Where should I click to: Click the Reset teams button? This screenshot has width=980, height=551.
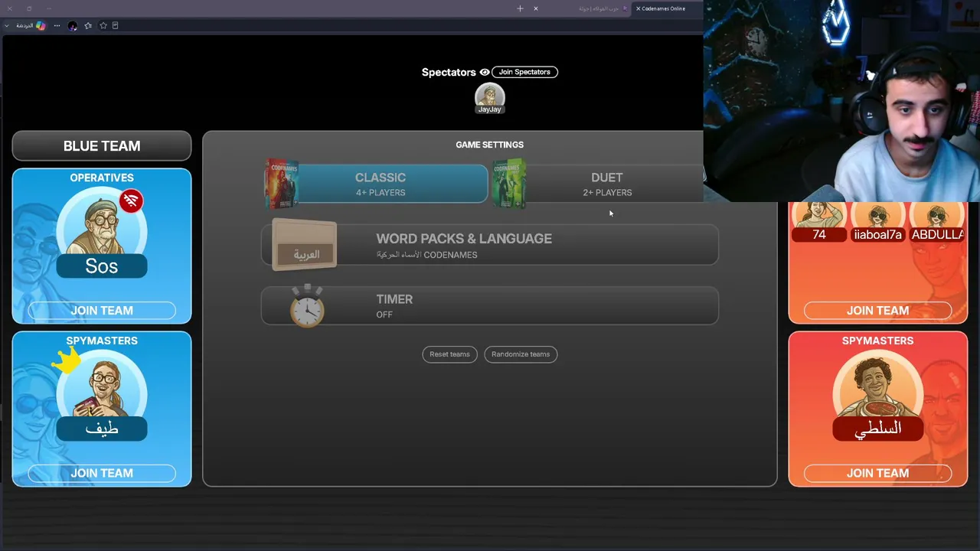(449, 354)
